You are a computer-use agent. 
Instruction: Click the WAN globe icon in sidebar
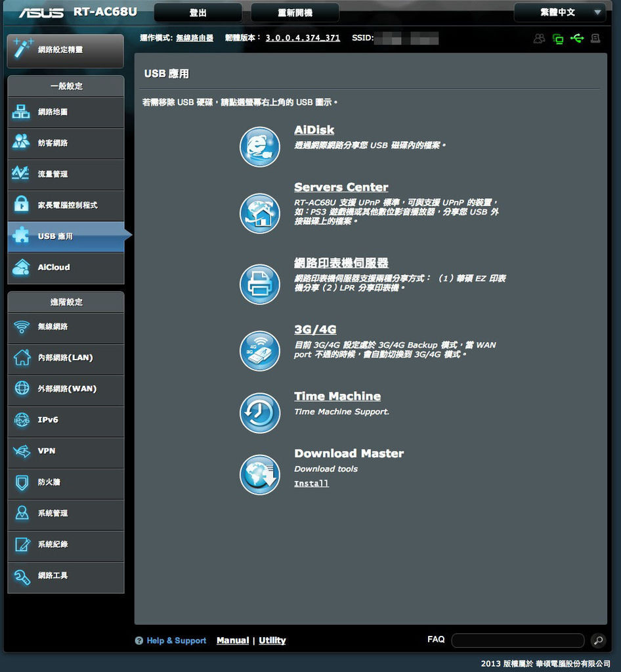[x=22, y=388]
